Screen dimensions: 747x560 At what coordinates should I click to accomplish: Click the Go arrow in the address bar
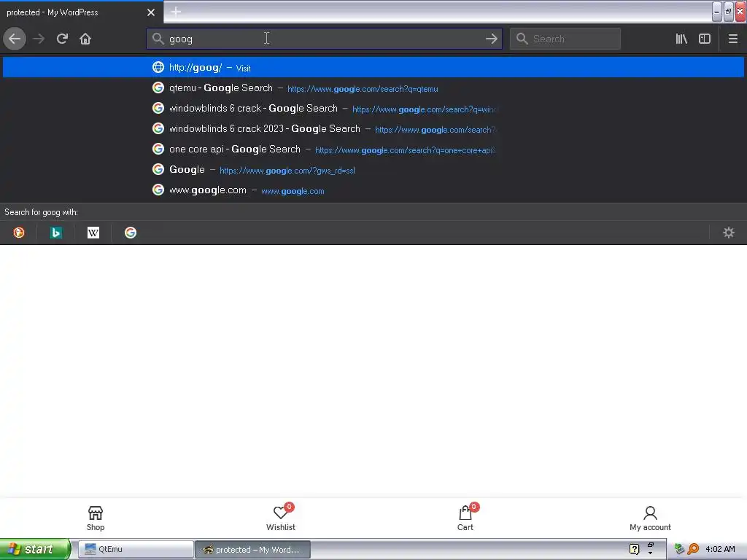pos(491,39)
